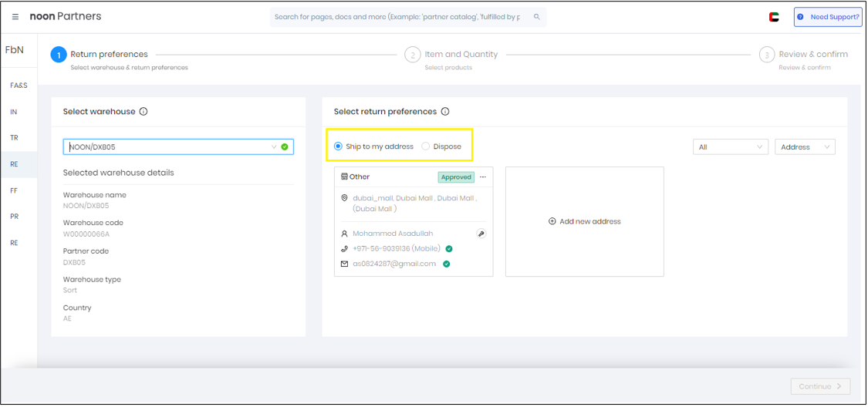This screenshot has width=868, height=407.
Task: Open the All filter dropdown
Action: (x=731, y=147)
